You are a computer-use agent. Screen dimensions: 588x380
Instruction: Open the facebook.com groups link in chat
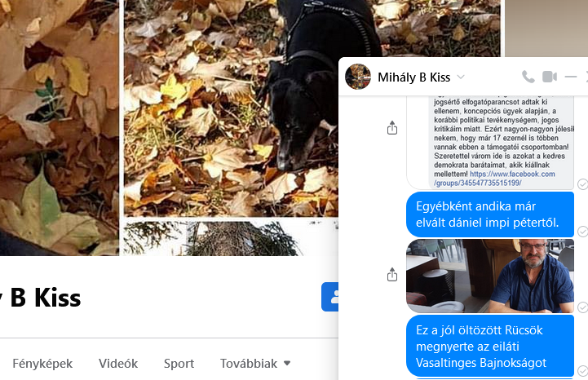[494, 179]
